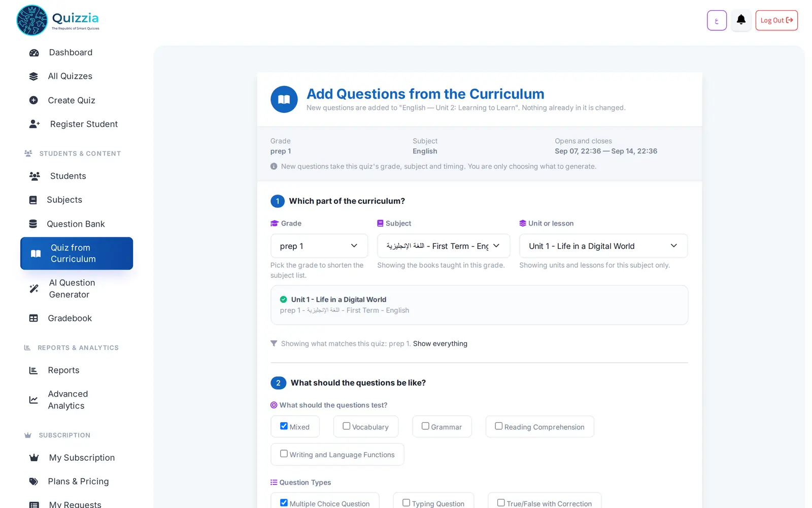Viewport: 812px width, 508px height.
Task: Click the My Subscription crown icon
Action: click(x=34, y=458)
